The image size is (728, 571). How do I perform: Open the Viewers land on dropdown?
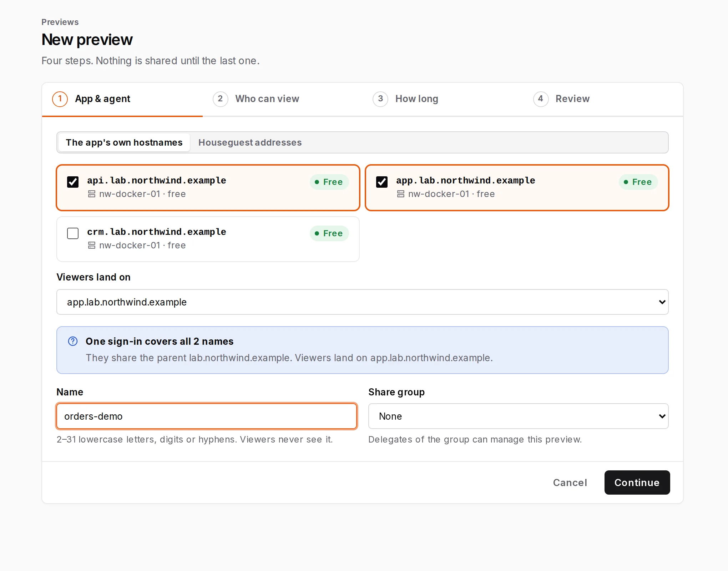click(x=363, y=302)
